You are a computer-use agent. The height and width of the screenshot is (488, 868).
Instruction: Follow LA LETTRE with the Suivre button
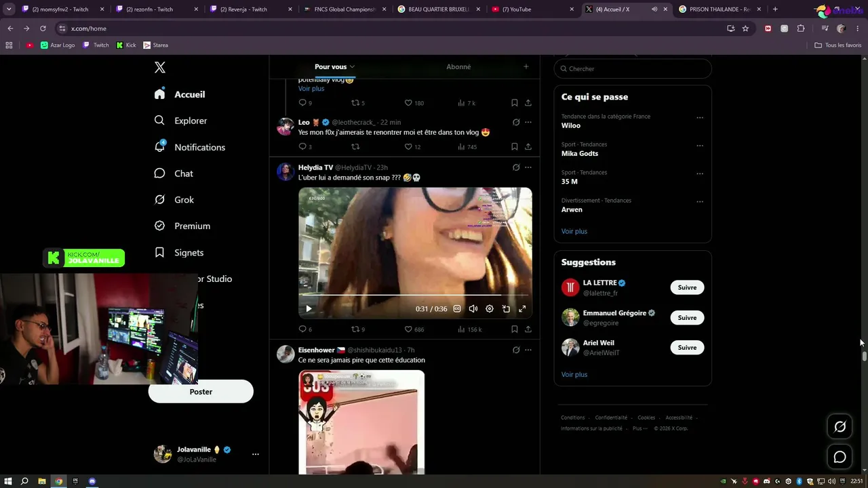click(x=687, y=287)
